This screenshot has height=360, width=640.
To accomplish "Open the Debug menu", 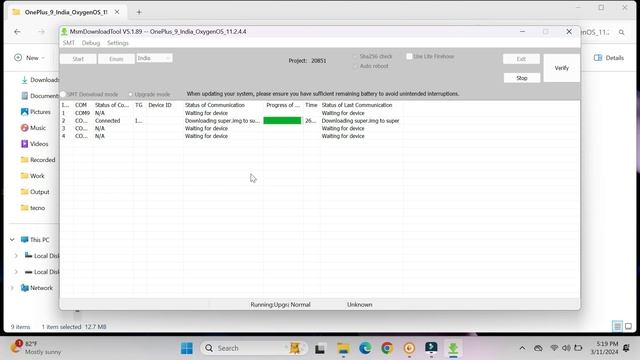I will [x=91, y=43].
